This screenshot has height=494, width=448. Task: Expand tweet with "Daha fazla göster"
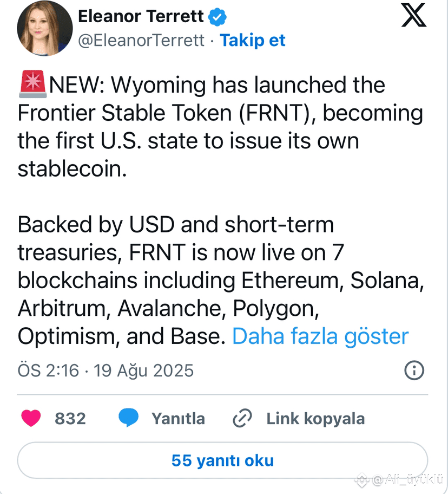[320, 336]
